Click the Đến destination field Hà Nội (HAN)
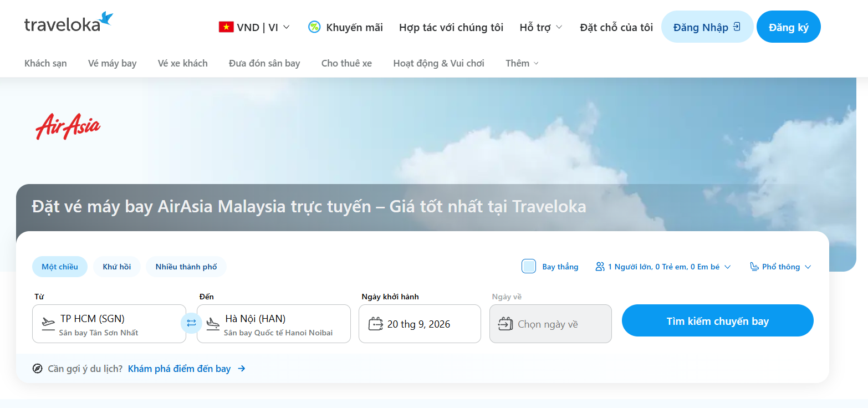The image size is (868, 408). (x=274, y=324)
